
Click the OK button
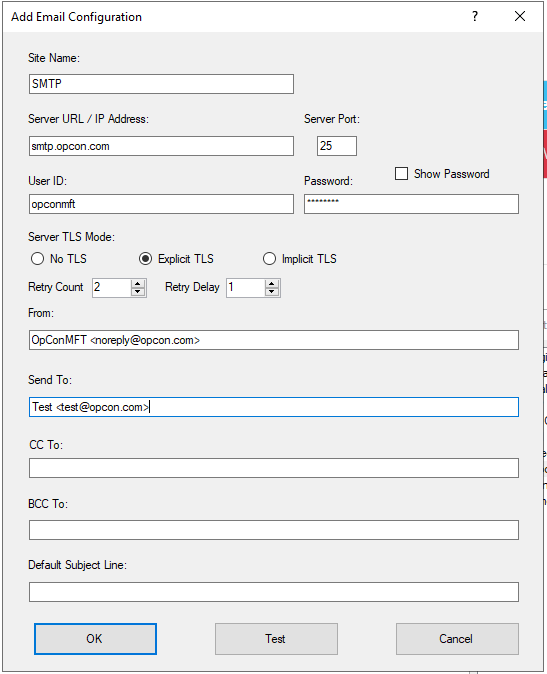(x=95, y=639)
